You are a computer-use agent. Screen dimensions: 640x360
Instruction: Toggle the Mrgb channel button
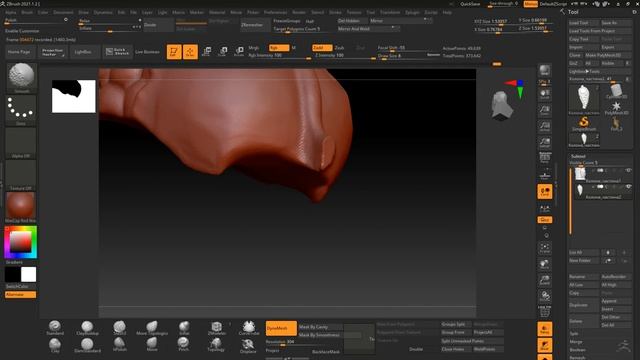(253, 48)
